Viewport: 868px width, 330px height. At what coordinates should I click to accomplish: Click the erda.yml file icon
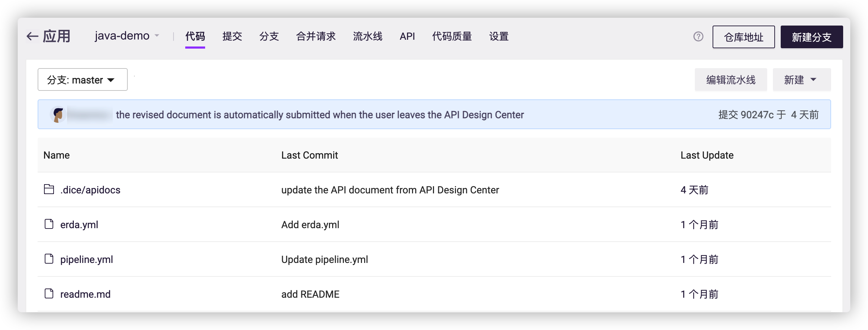click(49, 224)
